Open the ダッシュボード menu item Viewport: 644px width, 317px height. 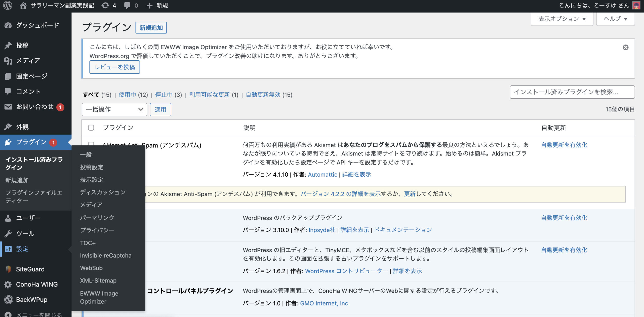click(37, 25)
